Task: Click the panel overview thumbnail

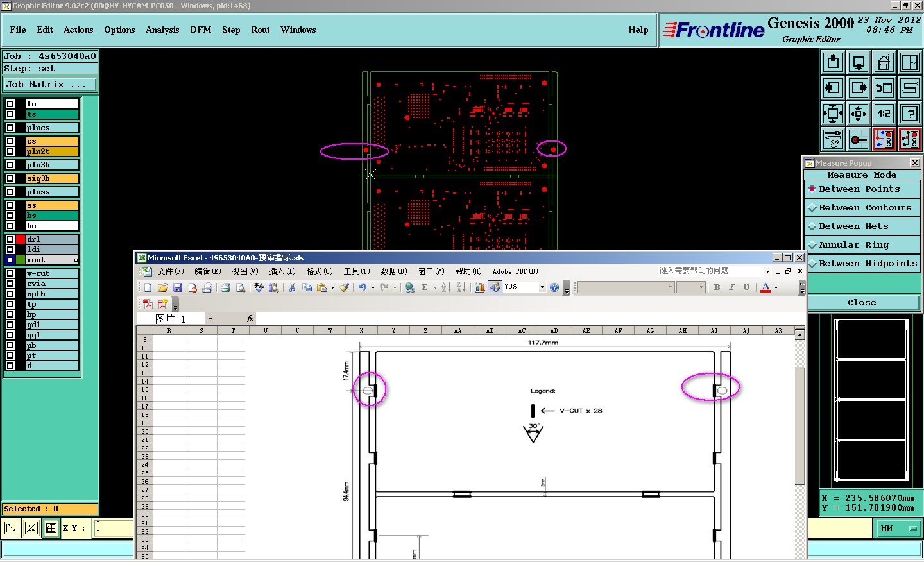Action: pos(871,400)
